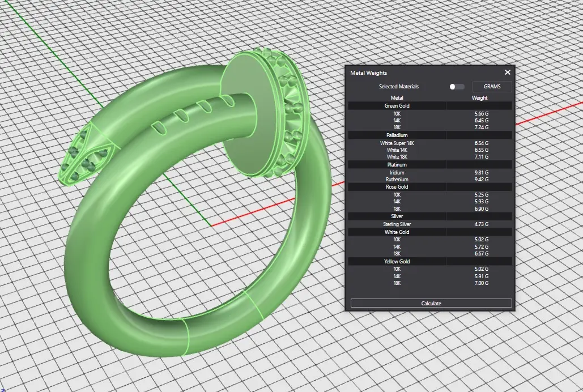
Task: Click the Metal column header
Action: click(x=397, y=98)
